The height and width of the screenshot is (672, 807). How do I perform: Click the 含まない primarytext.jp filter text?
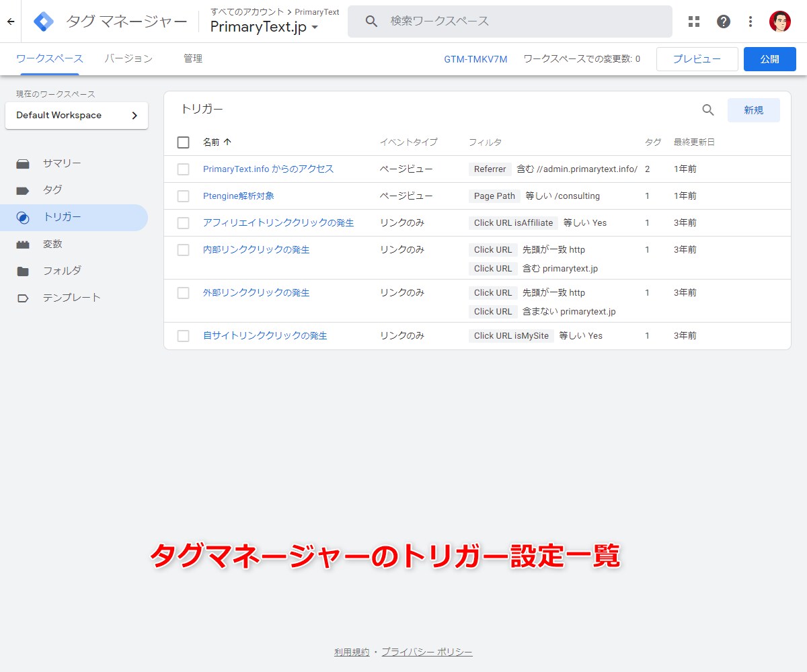click(x=569, y=312)
